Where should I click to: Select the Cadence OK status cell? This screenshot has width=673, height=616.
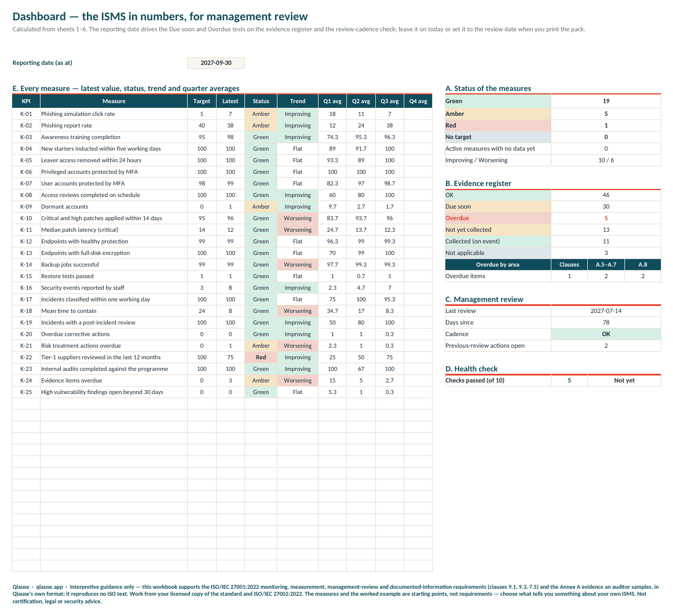coord(606,334)
